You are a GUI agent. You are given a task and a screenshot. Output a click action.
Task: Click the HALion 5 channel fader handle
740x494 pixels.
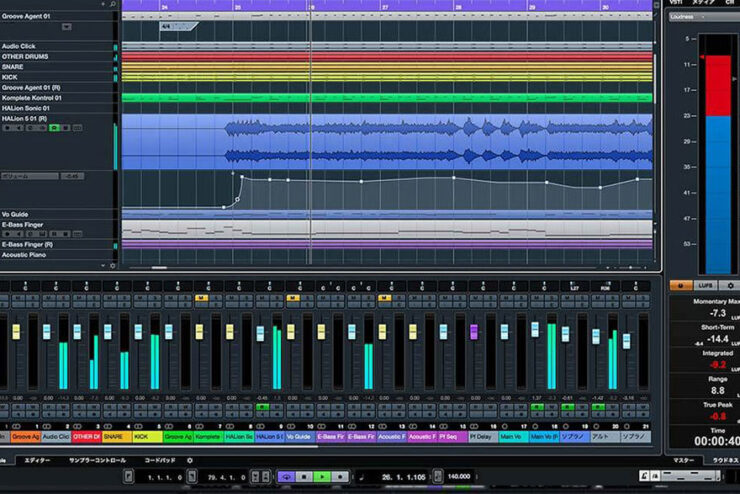tap(261, 334)
